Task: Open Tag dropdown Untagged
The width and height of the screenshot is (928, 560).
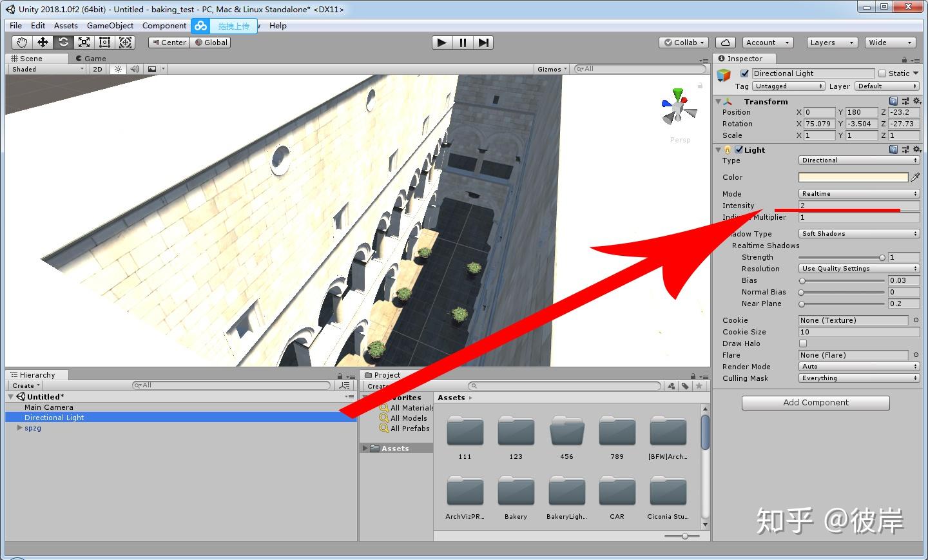Action: pyautogui.click(x=789, y=86)
